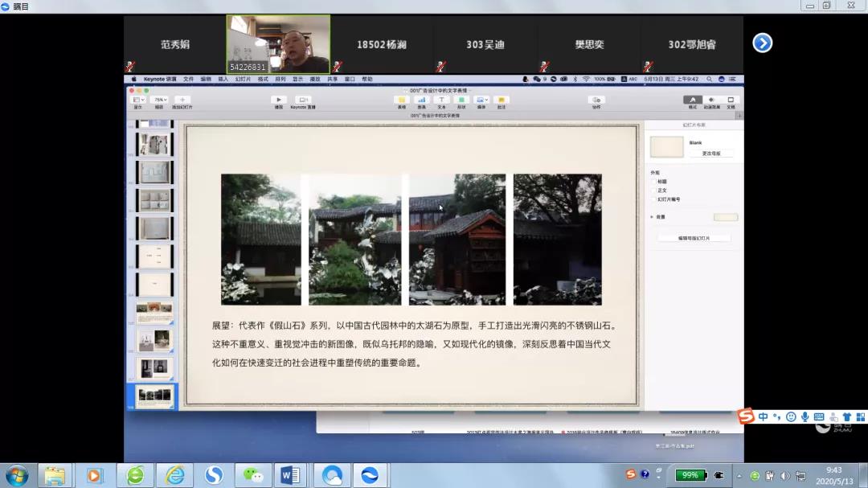Image resolution: width=868 pixels, height=488 pixels.
Task: Click the Add Slide plus button
Action: pos(182,100)
